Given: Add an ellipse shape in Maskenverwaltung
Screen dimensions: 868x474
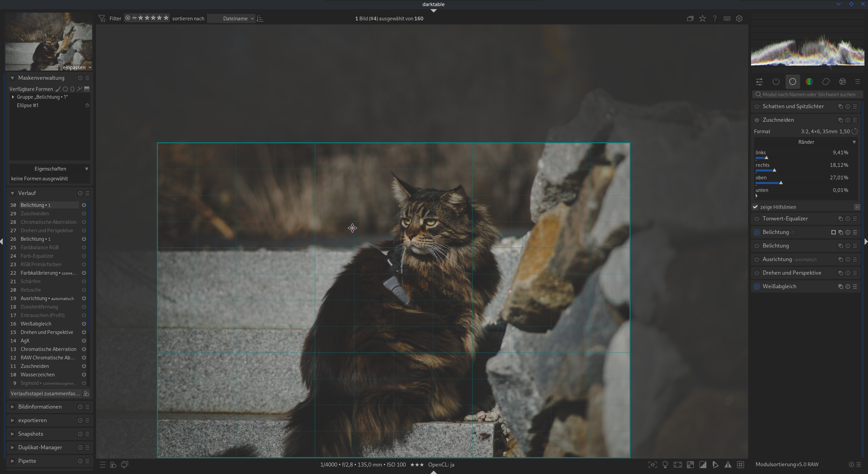Looking at the screenshot, I should 72,89.
